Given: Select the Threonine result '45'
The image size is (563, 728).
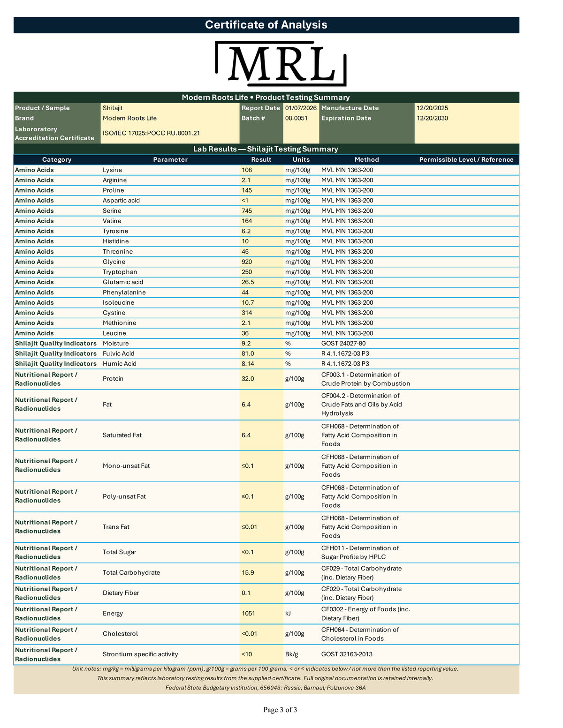Looking at the screenshot, I should (245, 252).
